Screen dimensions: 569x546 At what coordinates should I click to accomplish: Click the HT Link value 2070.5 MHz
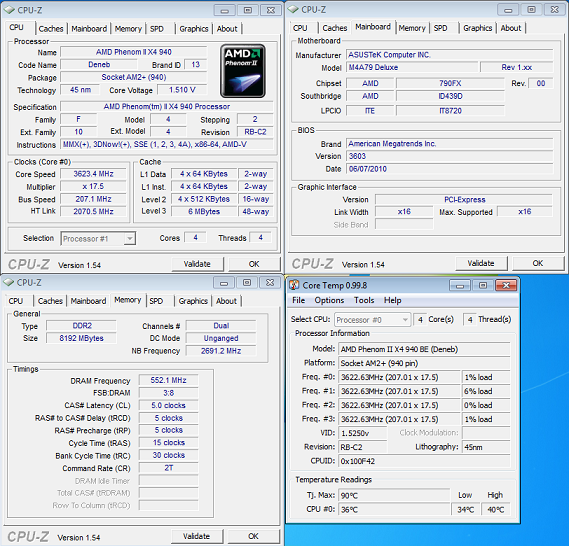tap(93, 212)
